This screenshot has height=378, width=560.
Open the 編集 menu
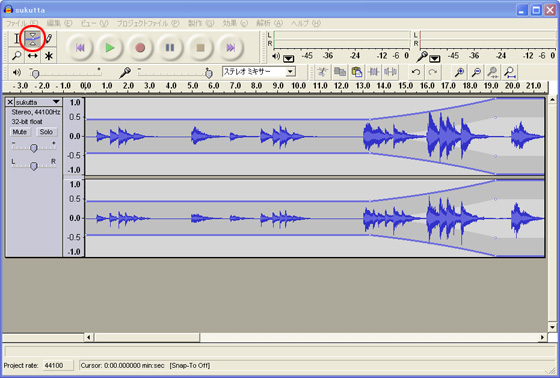click(59, 23)
